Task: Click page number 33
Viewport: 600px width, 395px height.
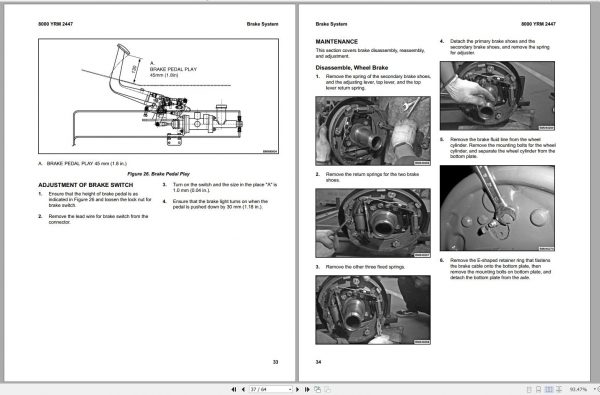Action: pyautogui.click(x=276, y=362)
